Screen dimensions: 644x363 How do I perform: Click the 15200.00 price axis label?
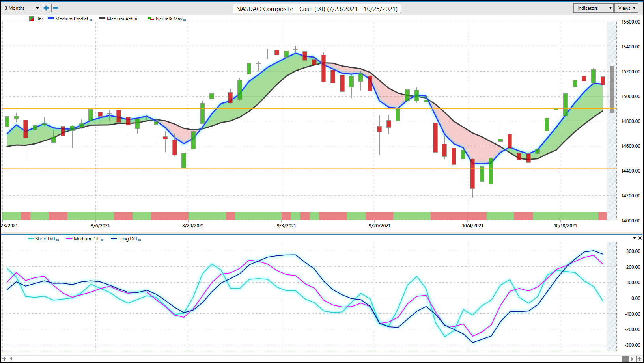tap(631, 72)
